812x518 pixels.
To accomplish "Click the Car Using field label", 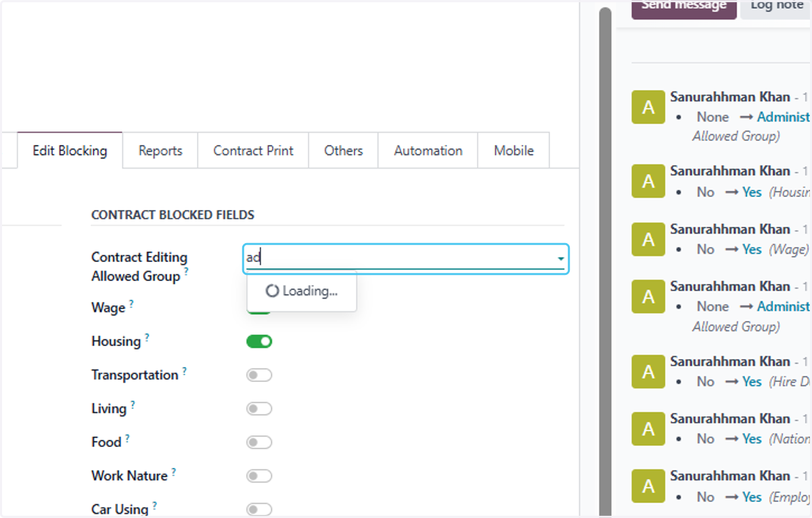I will [120, 509].
